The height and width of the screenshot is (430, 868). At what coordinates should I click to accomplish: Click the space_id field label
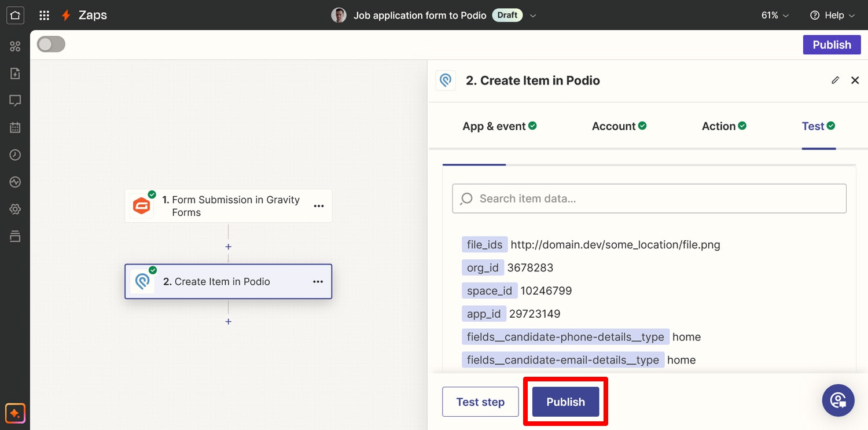pos(490,291)
